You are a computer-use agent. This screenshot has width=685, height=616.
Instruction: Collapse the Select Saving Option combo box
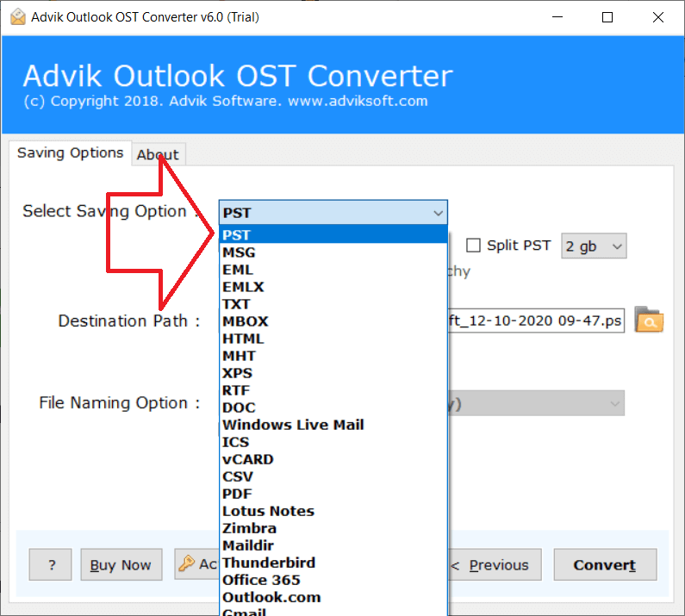[333, 213]
